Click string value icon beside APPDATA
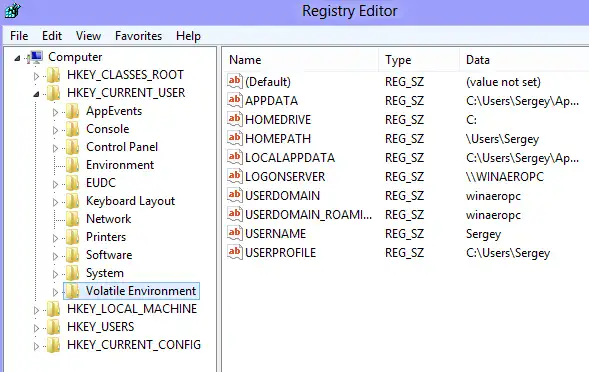589x372 pixels. pyautogui.click(x=235, y=100)
